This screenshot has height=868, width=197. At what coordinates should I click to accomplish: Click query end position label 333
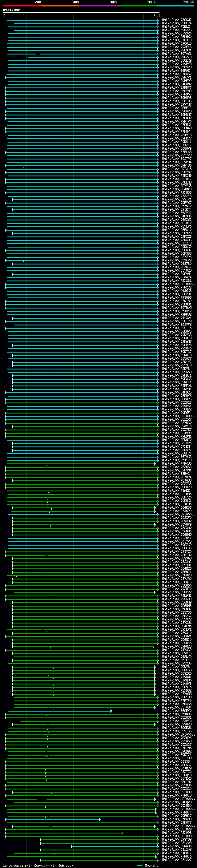point(155,15)
